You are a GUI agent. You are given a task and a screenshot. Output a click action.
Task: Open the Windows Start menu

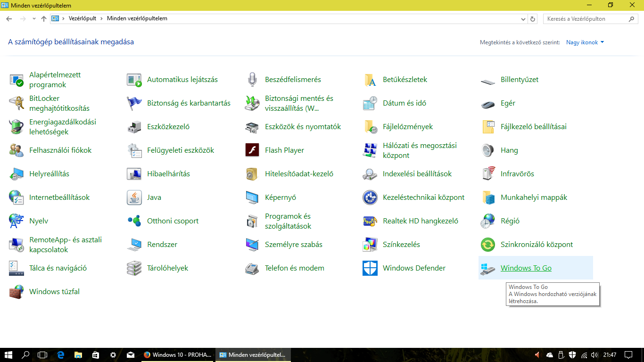coord(8,355)
